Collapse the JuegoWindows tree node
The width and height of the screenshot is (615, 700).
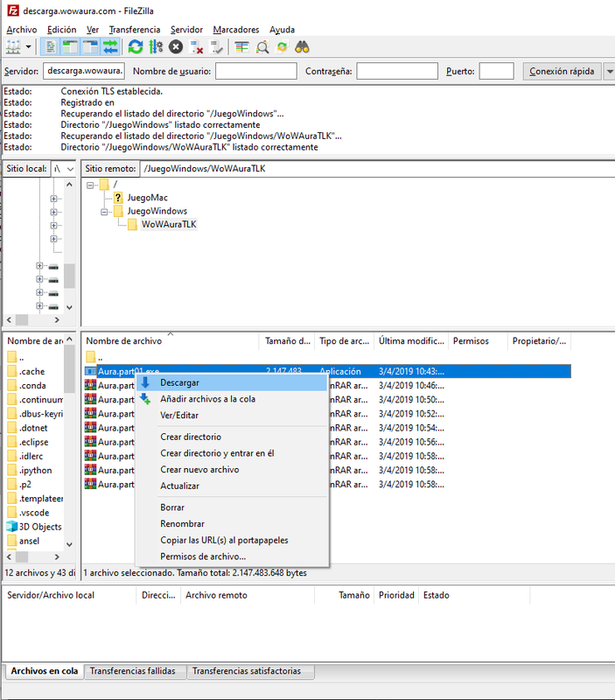(104, 212)
